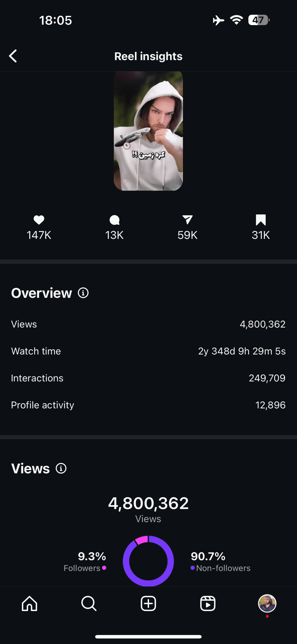Select the Profile activity row
The height and width of the screenshot is (644, 297).
(x=149, y=405)
